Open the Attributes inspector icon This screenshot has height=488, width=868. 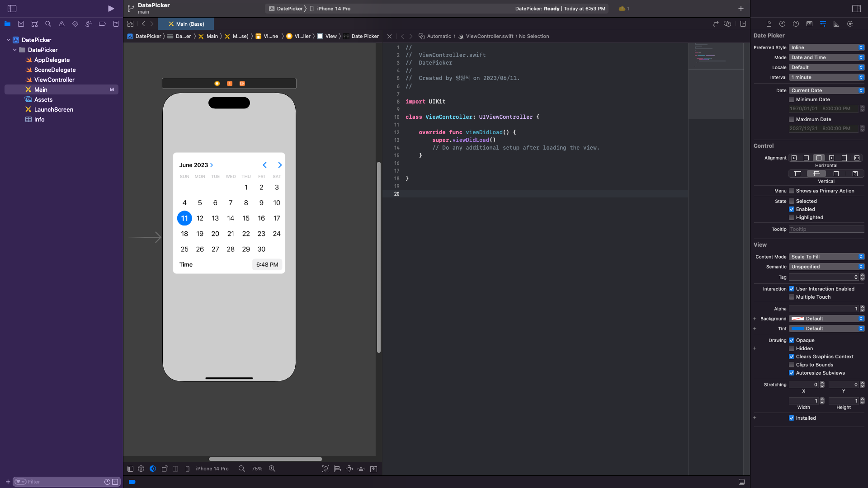coord(823,24)
